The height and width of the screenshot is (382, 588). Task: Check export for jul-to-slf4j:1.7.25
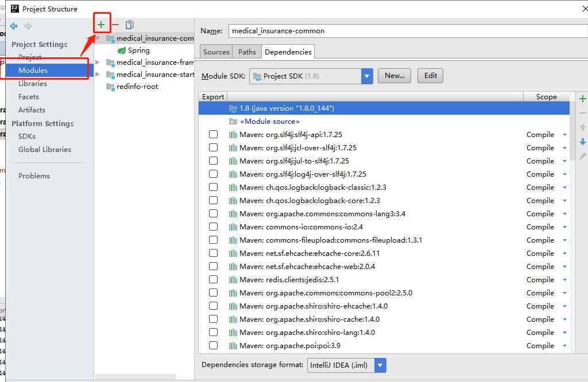[x=214, y=161]
